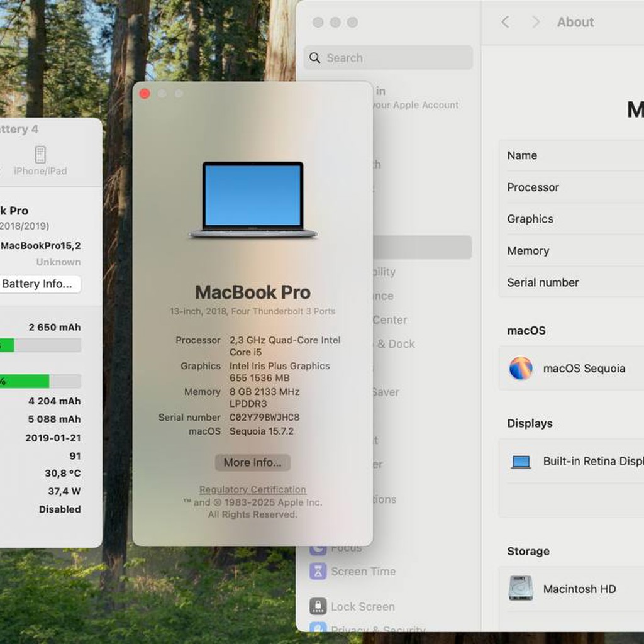
Task: Close the About This Mac window
Action: (x=145, y=94)
